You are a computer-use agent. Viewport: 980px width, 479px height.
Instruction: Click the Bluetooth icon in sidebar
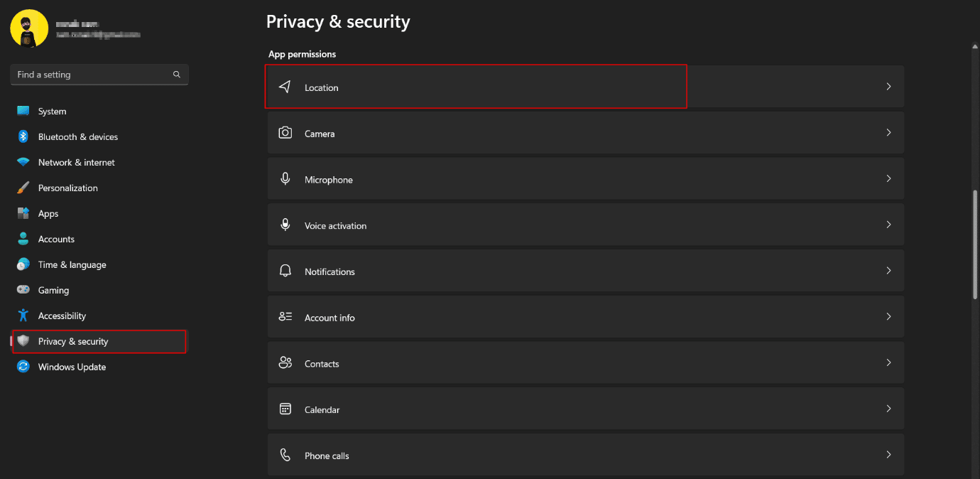pos(23,136)
